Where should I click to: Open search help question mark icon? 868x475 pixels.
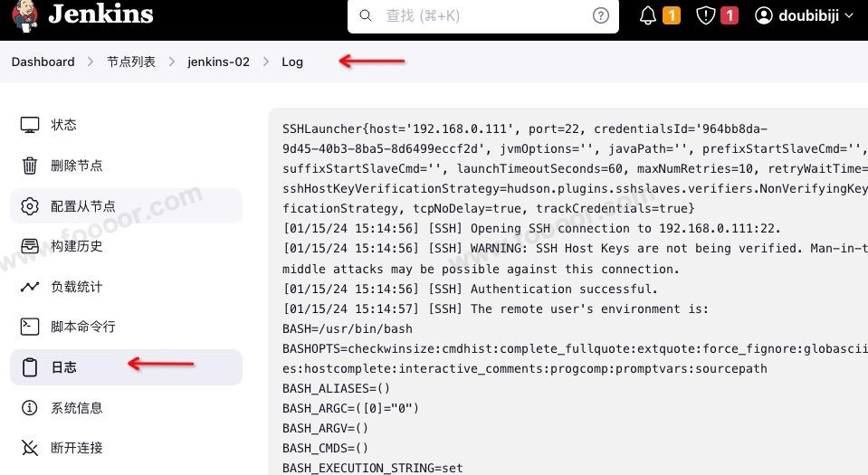point(601,15)
